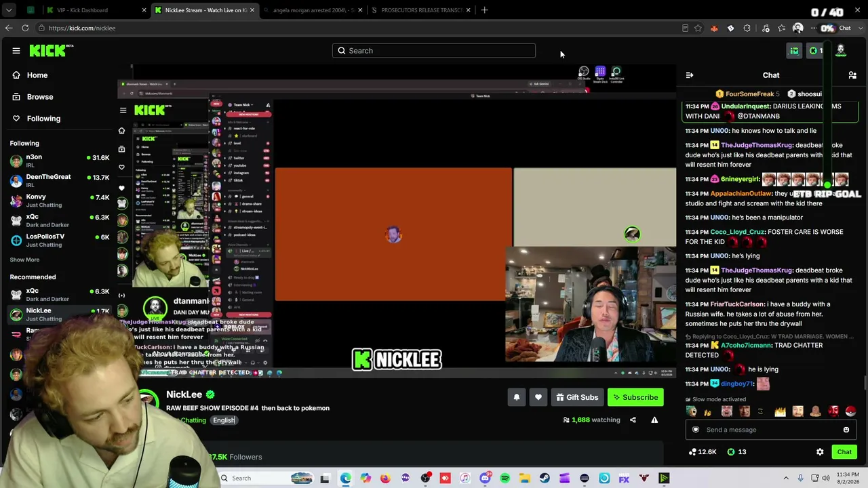
Task: Collapse the chat panel
Action: tap(690, 75)
